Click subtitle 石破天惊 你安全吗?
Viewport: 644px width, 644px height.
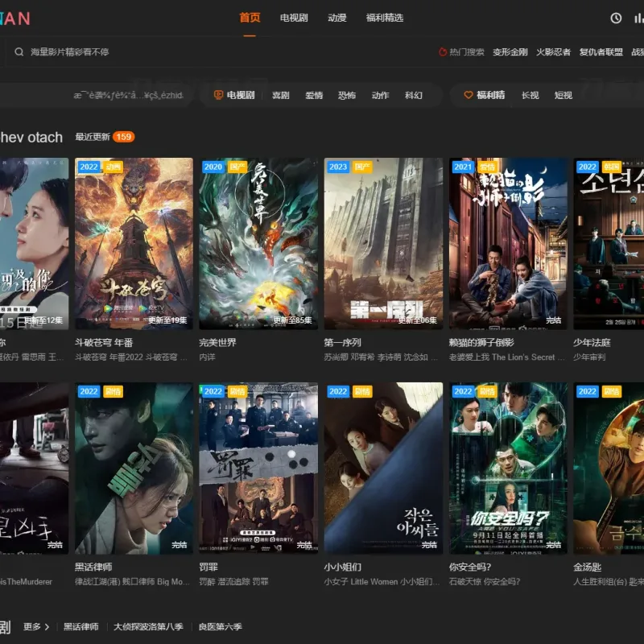coord(485,582)
